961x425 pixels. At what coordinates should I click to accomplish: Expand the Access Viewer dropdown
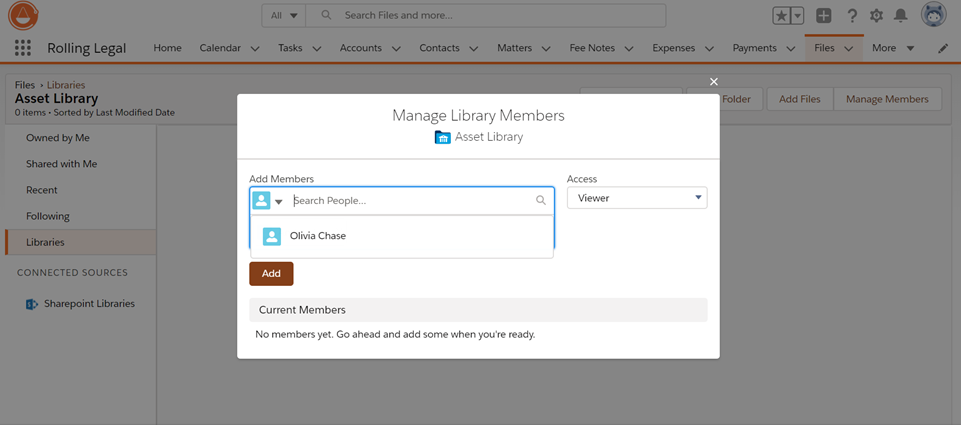point(636,198)
